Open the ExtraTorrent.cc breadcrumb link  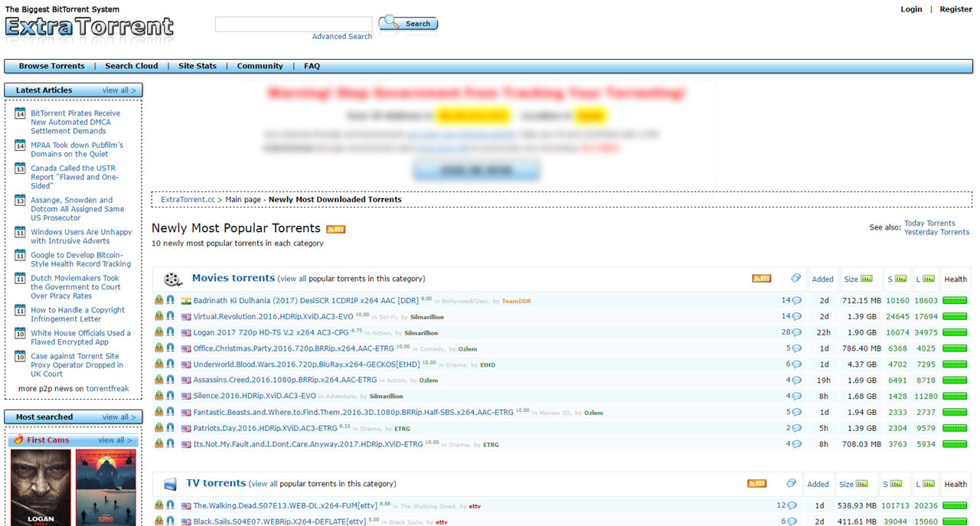point(188,200)
